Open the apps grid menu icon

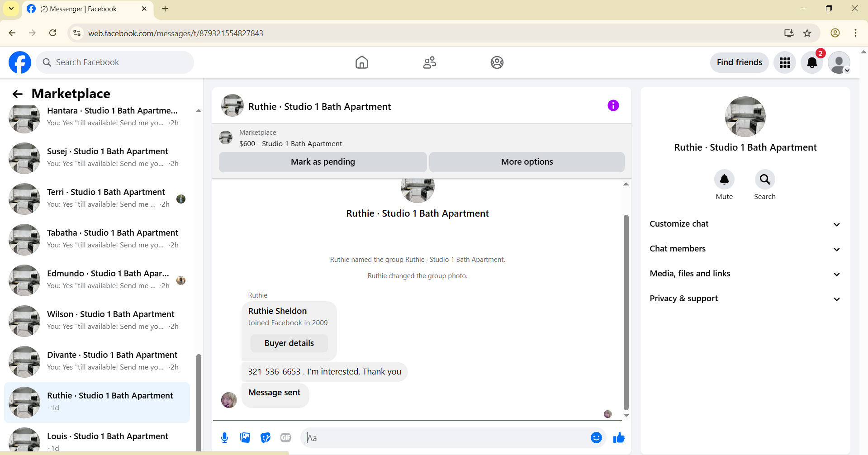tap(785, 62)
